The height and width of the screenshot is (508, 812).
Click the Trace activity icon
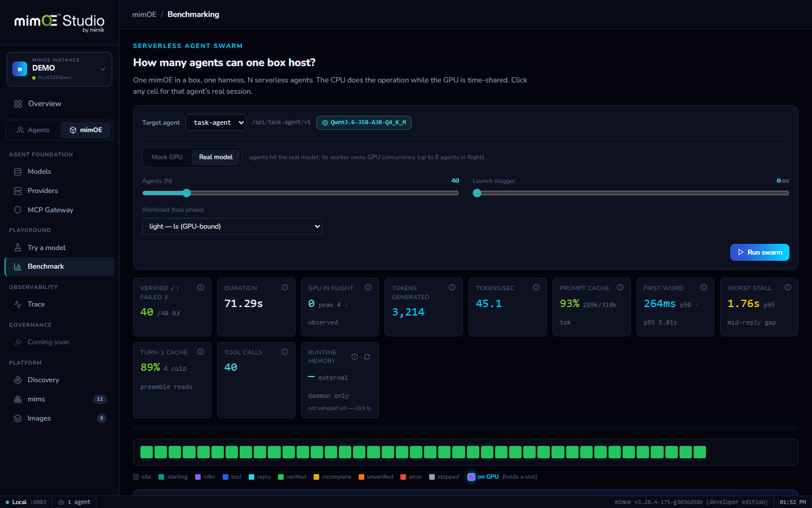pyautogui.click(x=17, y=304)
